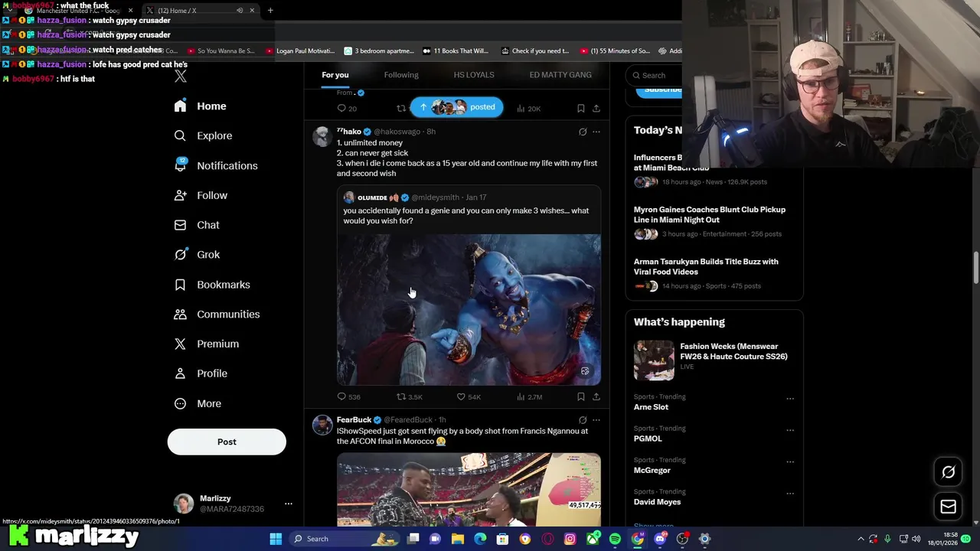Open Explore in the sidebar
The image size is (980, 551).
[203, 136]
